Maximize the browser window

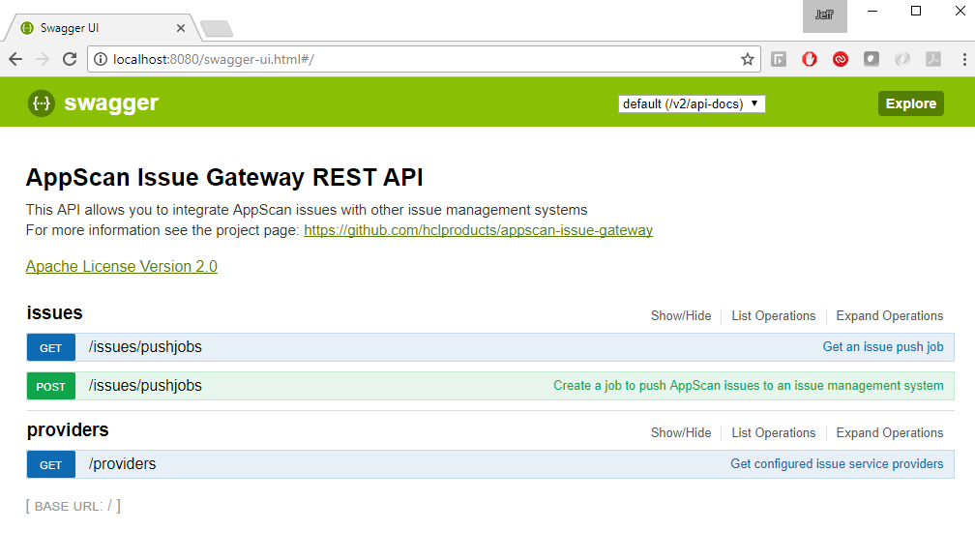click(x=916, y=12)
